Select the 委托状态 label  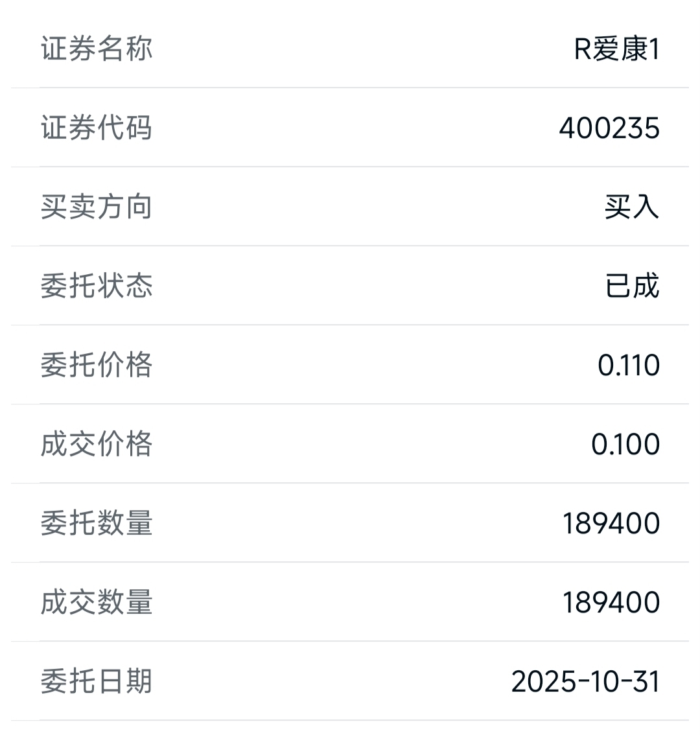pos(97,285)
